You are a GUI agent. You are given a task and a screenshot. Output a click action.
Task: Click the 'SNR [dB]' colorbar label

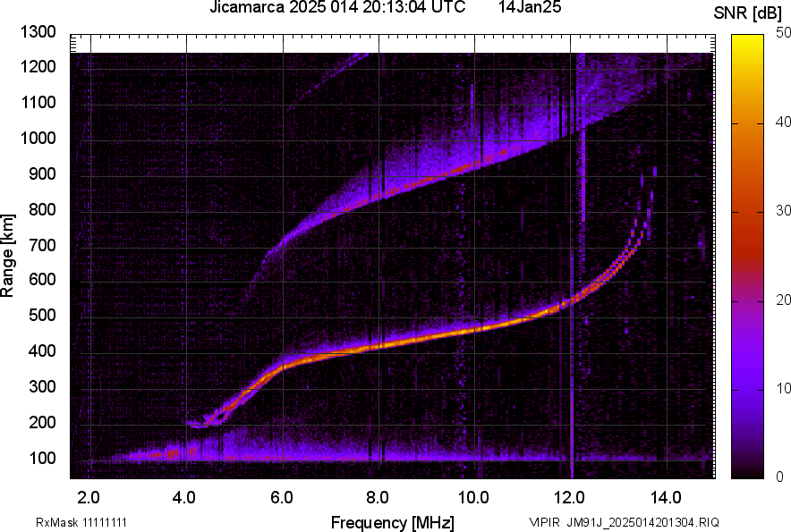click(x=747, y=13)
